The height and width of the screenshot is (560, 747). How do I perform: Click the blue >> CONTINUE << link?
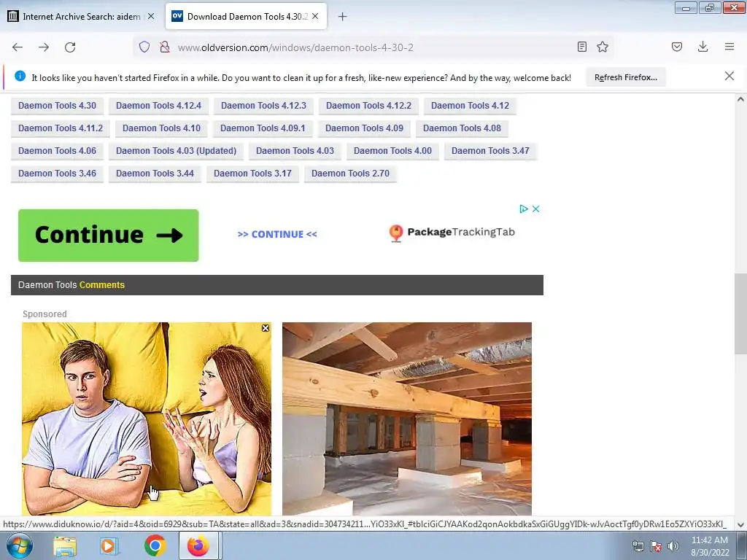pyautogui.click(x=277, y=234)
